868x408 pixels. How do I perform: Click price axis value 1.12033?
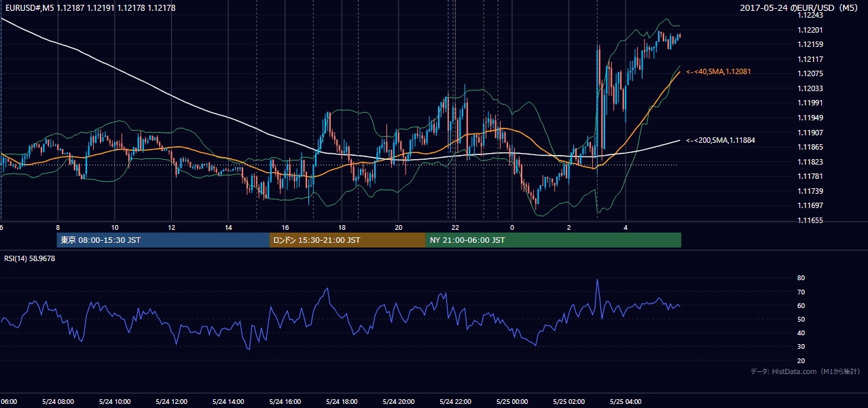810,88
